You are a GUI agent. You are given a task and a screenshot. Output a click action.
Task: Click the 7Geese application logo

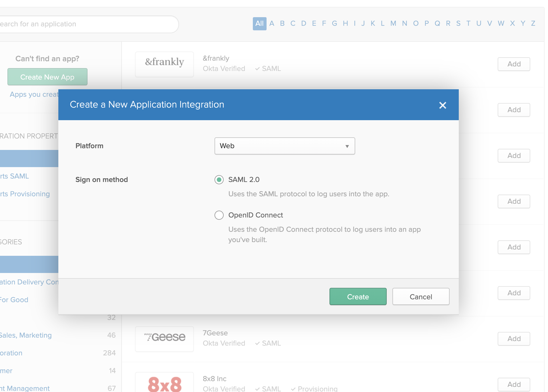(164, 339)
